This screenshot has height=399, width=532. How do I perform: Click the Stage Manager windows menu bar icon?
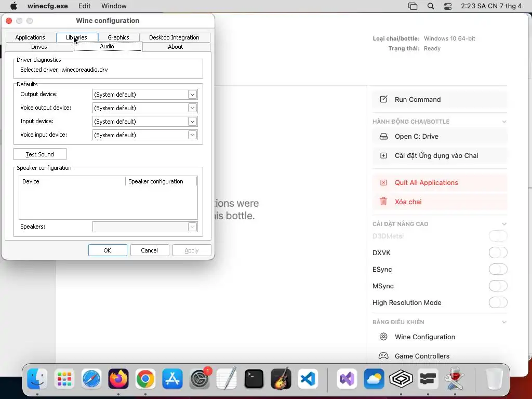(x=413, y=6)
